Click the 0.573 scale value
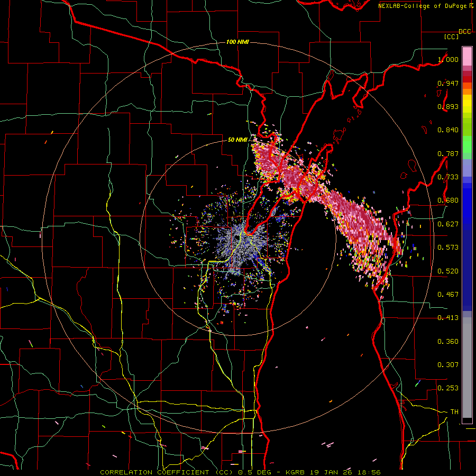This screenshot has height=476, width=476. [448, 248]
